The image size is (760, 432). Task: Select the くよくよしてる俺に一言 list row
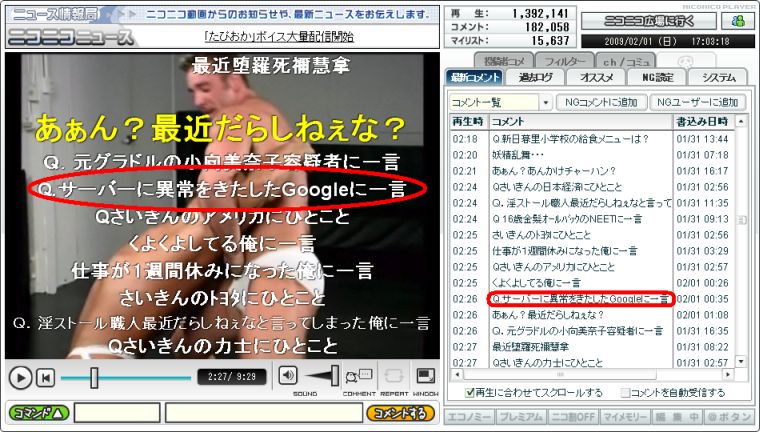pyautogui.click(x=591, y=283)
